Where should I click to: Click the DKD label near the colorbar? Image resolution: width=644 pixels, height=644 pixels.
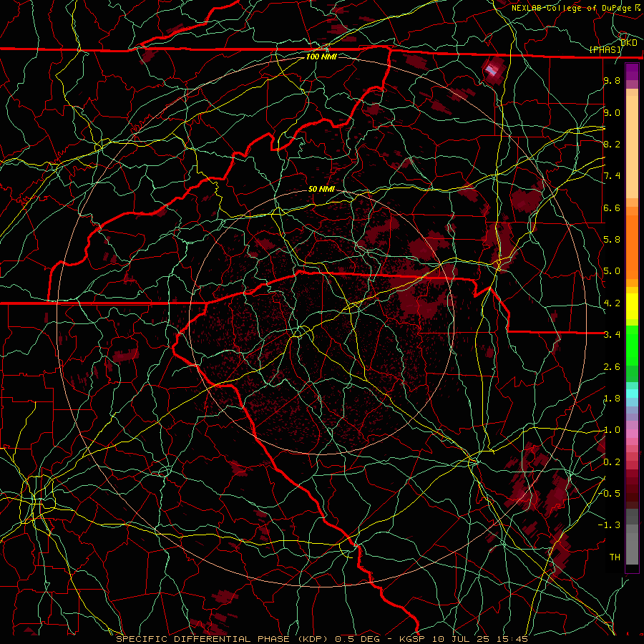click(x=629, y=42)
